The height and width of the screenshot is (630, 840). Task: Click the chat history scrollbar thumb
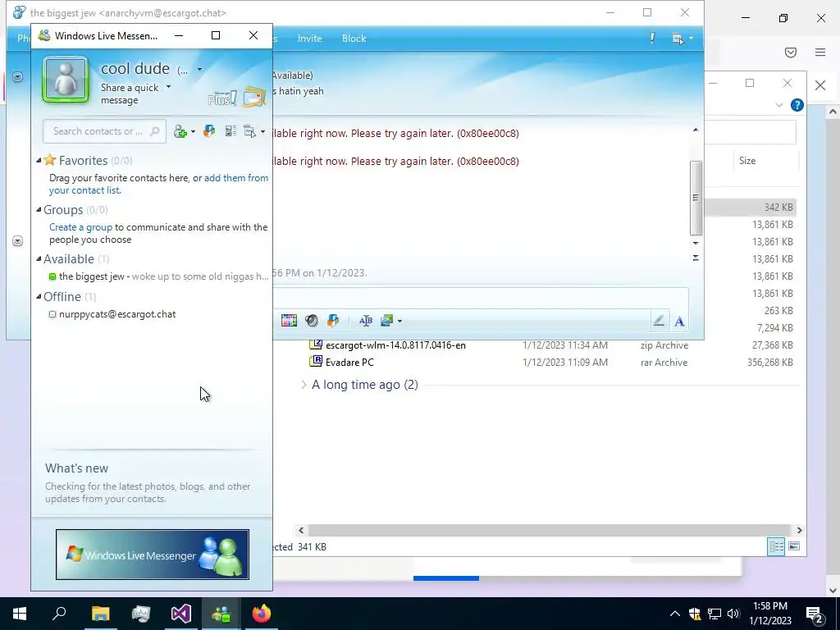[696, 198]
